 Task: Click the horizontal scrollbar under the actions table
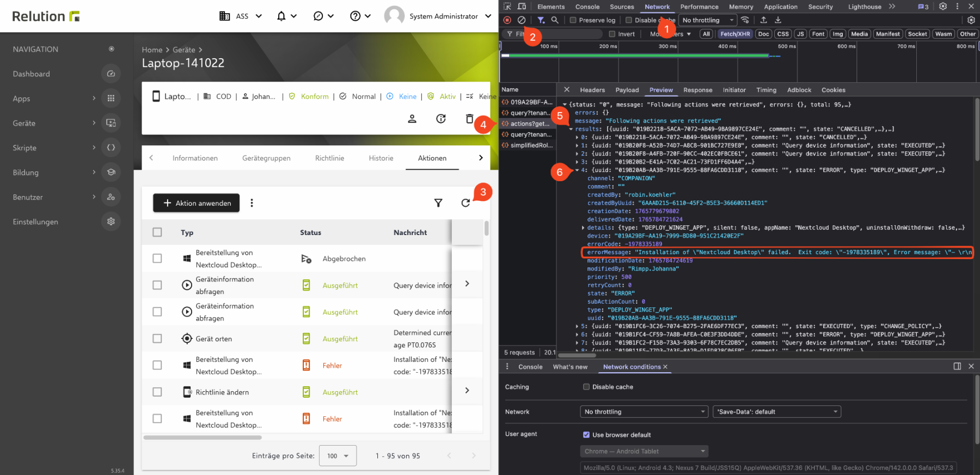click(203, 437)
